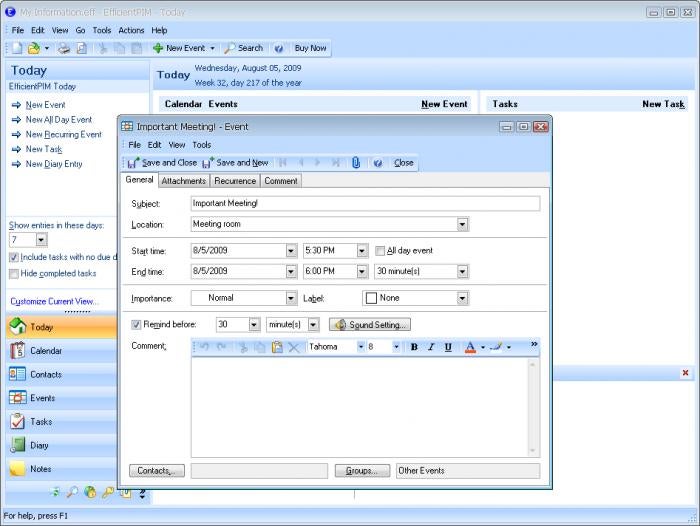Screen dimensions: 700x526
Task: Click the Print Preview icon in main toolbar
Action: point(82,48)
